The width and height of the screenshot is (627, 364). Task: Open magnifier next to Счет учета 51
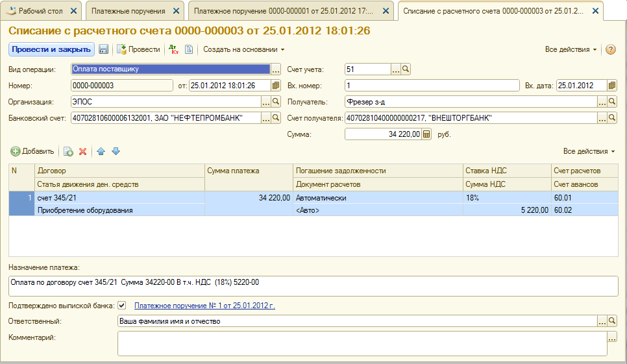406,69
